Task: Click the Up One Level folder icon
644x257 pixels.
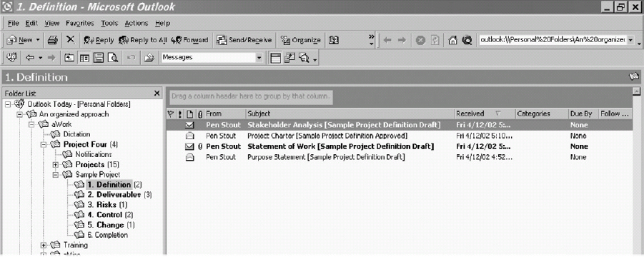Action: [x=69, y=58]
